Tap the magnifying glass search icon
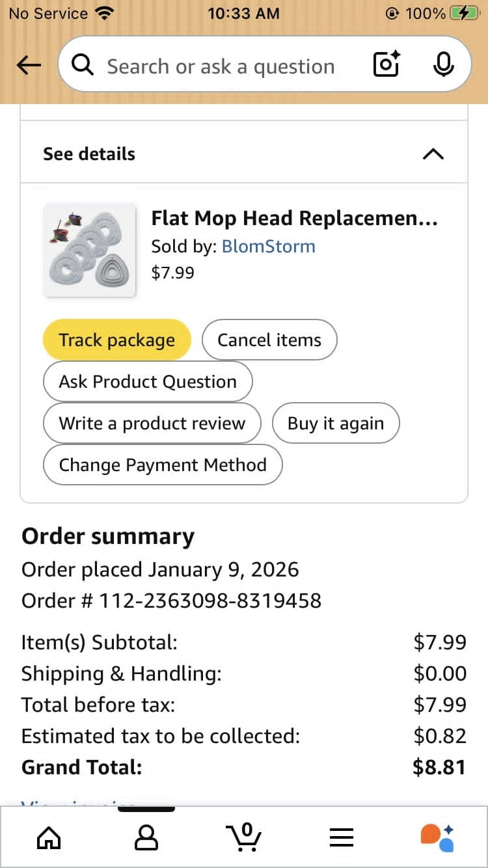Screen dimensions: 488x868 coord(83,65)
